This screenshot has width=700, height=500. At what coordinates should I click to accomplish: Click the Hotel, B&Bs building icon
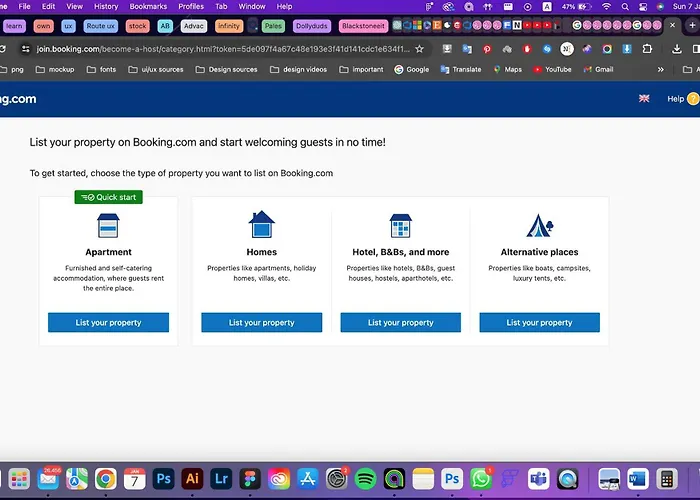click(400, 225)
